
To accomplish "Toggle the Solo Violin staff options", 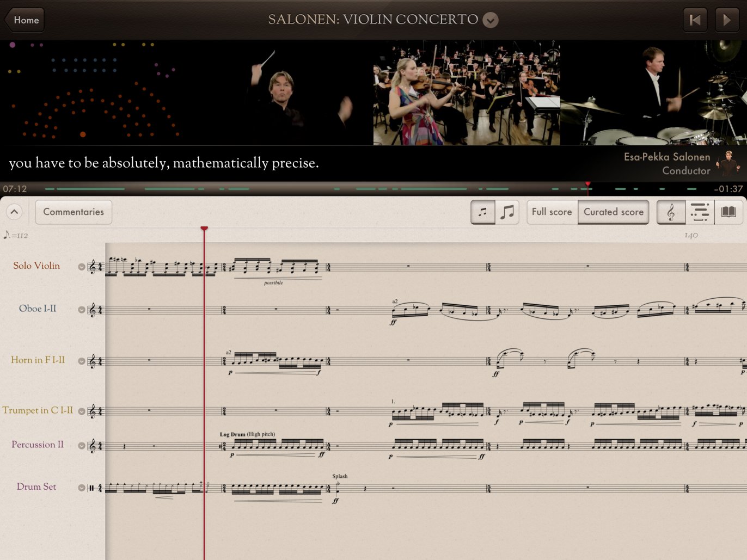I will pyautogui.click(x=81, y=267).
